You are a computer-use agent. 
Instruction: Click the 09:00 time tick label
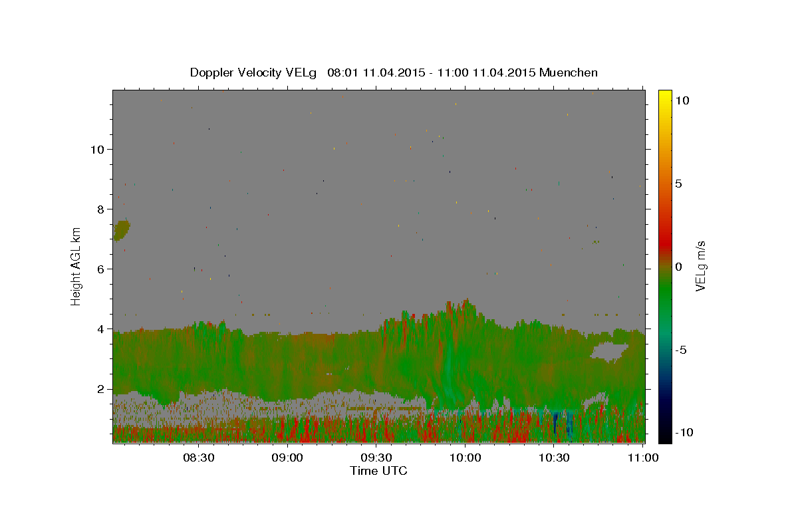click(287, 458)
